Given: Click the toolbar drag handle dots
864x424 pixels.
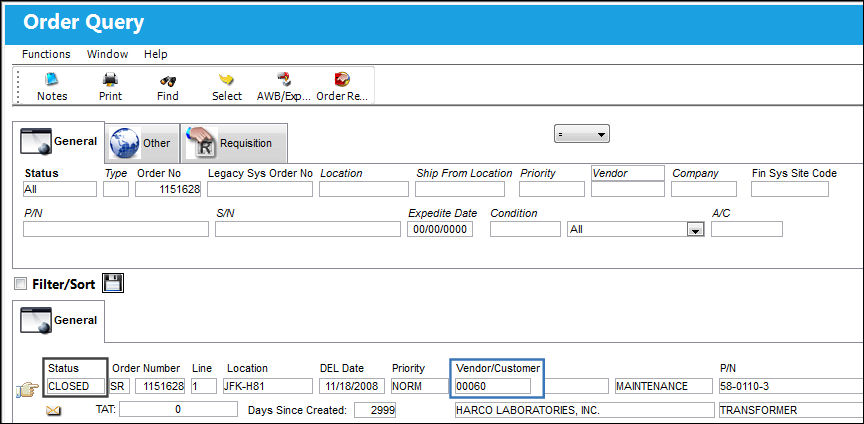Looking at the screenshot, I should coord(18,87).
